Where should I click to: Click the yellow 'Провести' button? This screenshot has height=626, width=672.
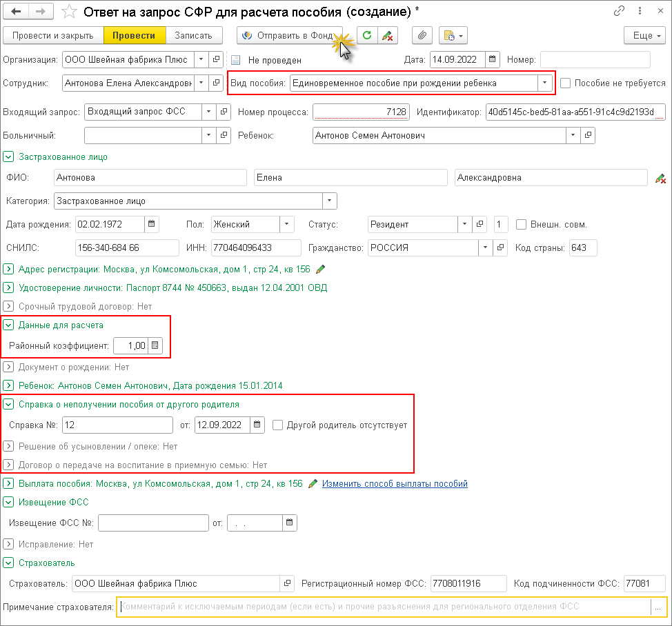[134, 36]
